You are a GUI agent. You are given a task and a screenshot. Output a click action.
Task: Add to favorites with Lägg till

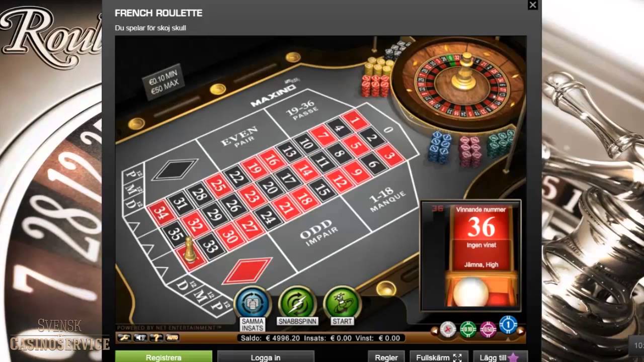click(499, 356)
